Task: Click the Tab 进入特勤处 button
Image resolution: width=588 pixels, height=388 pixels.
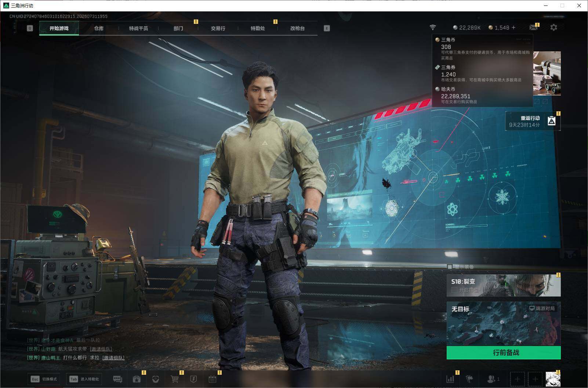Action: click(84, 379)
